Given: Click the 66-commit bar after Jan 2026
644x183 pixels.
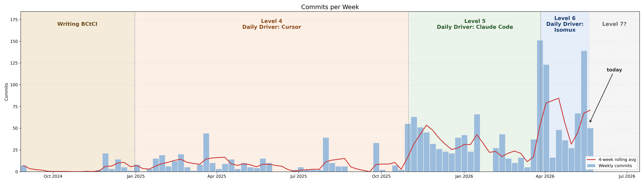Looking at the screenshot, I should pos(477,143).
